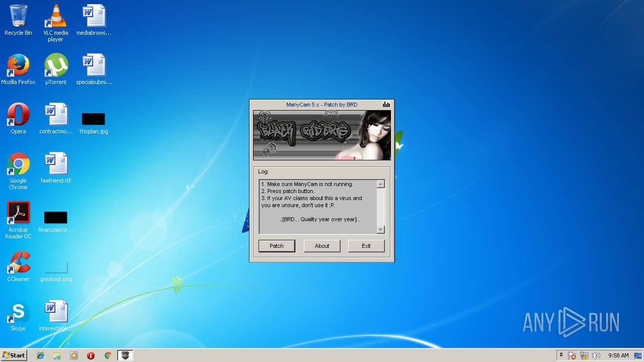Select greatout.png image file
This screenshot has height=362, width=644.
click(56, 271)
